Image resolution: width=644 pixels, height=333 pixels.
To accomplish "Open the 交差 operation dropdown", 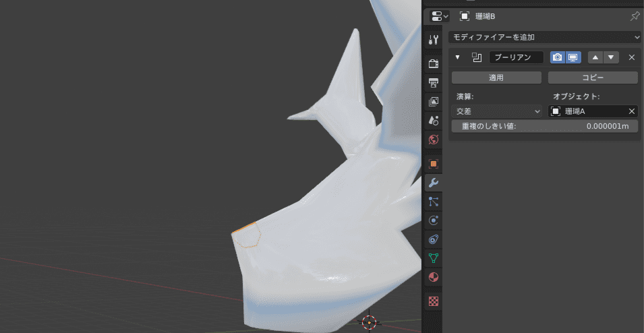I will point(496,111).
